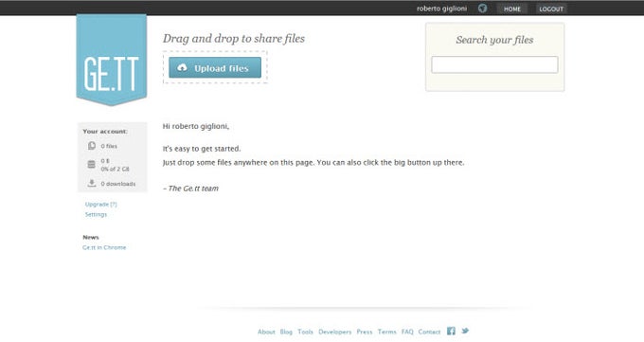Screen dimensions: 644x342
Task: Click the '0 downloads' account text
Action: tap(118, 184)
